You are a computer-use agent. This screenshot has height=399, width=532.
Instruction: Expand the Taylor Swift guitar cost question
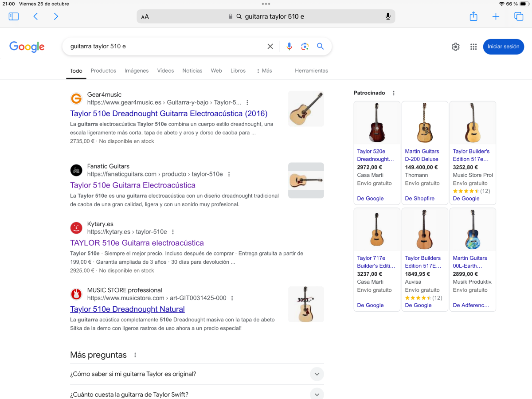pyautogui.click(x=317, y=394)
